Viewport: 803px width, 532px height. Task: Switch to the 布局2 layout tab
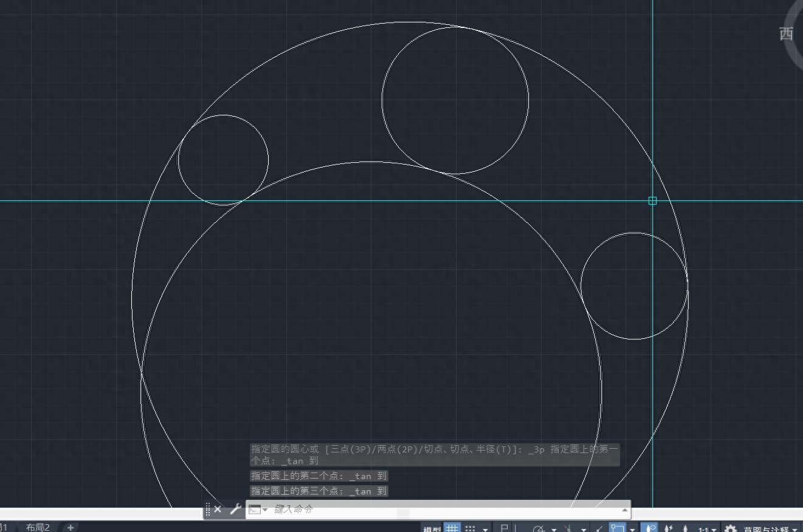point(38,527)
